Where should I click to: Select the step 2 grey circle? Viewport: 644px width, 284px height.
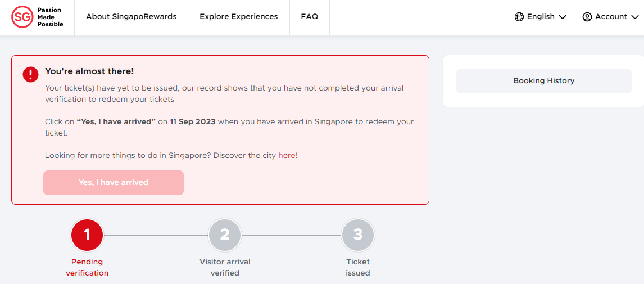(225, 235)
